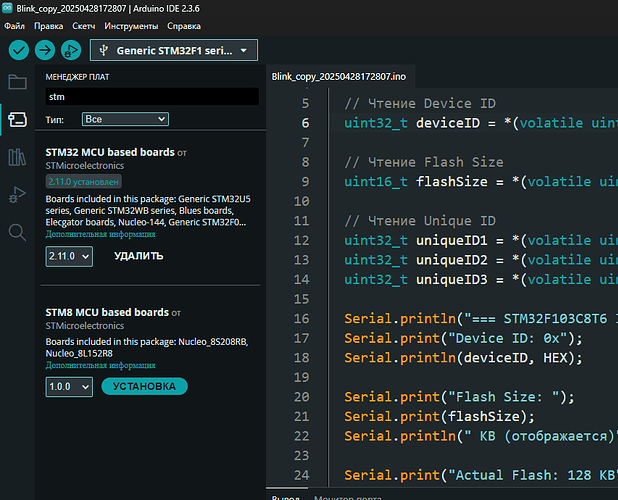618x500 pixels.
Task: Click the УДАЛИТЬ button for STM32 boards
Action: click(138, 256)
